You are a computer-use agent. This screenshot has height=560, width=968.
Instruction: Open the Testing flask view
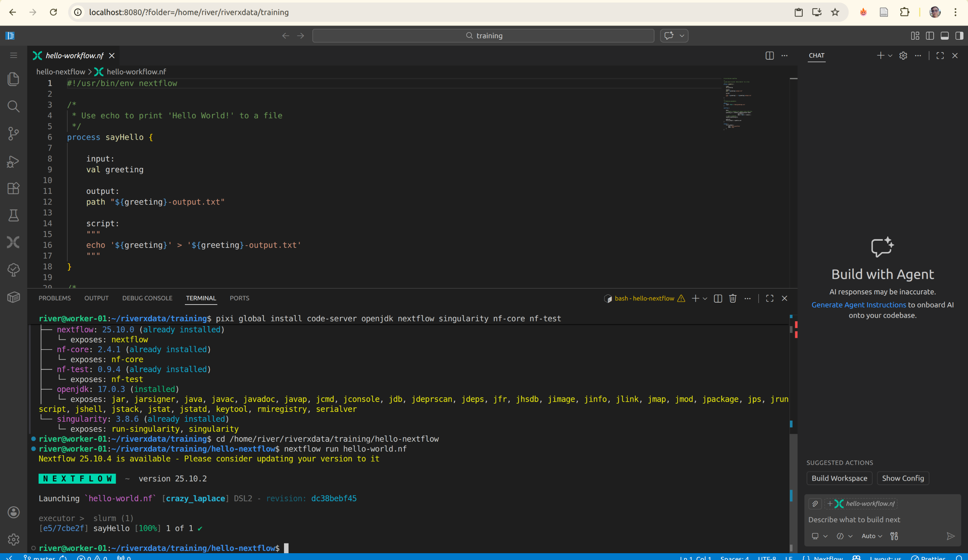[14, 215]
